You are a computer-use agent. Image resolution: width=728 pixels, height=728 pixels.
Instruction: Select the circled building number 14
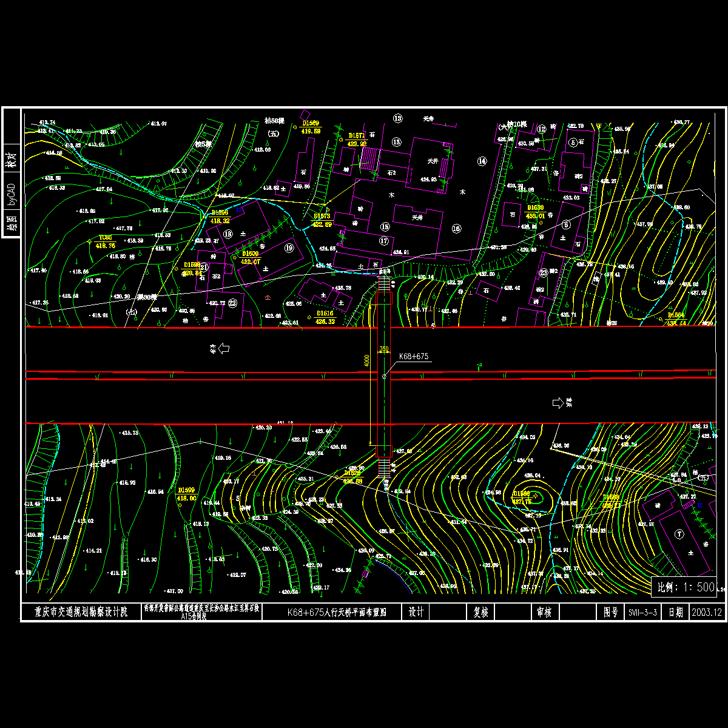[482, 161]
